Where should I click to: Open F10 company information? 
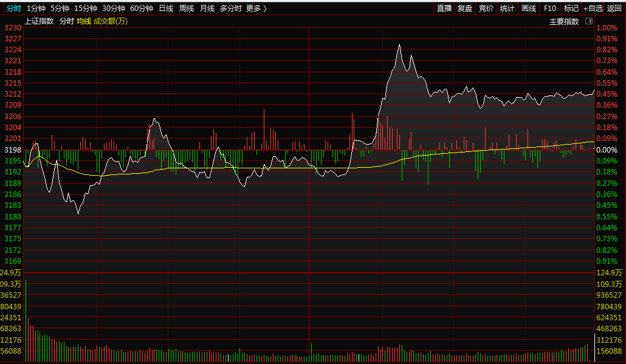[549, 9]
